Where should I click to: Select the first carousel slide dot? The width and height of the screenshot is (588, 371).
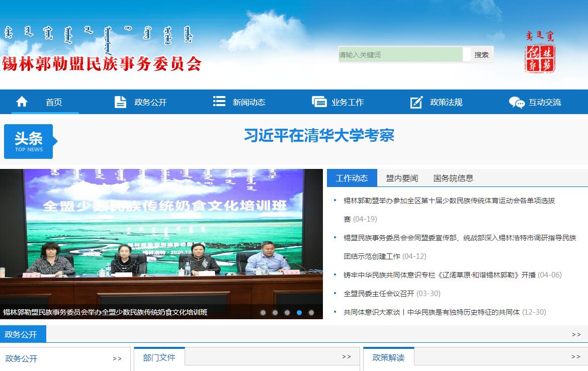(x=263, y=313)
